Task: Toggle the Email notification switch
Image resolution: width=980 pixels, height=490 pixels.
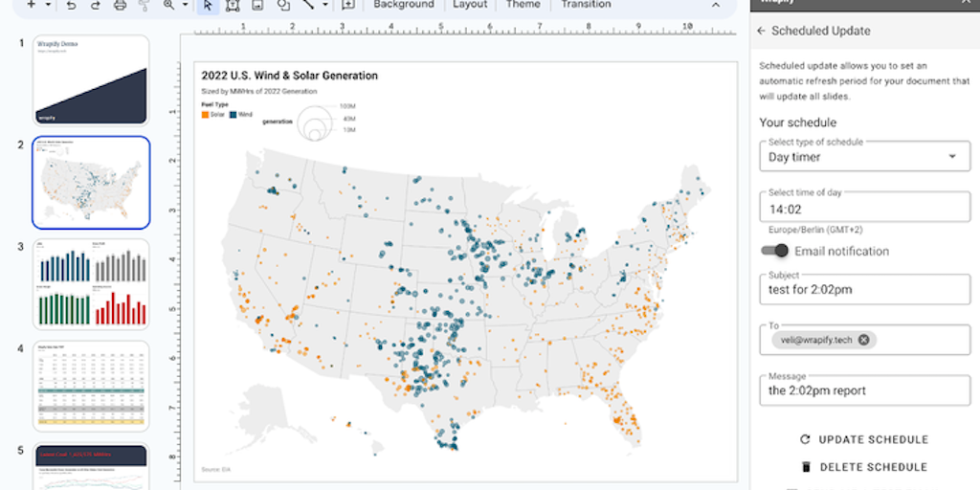Action: [x=776, y=251]
